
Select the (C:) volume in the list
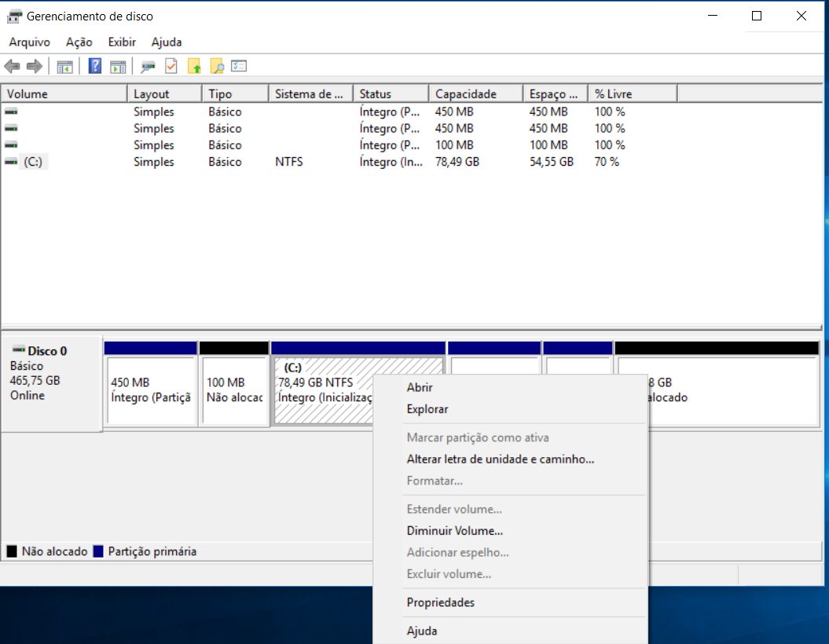click(33, 162)
